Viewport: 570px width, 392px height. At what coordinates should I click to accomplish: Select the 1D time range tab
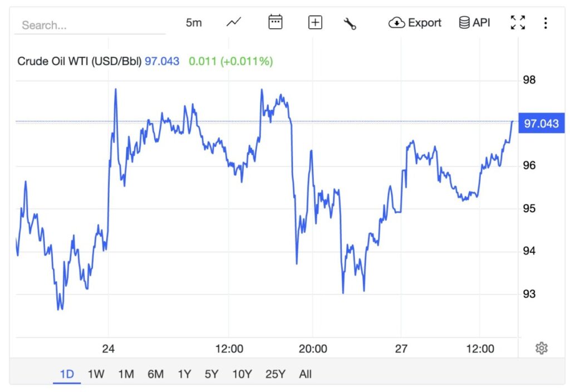pyautogui.click(x=67, y=374)
